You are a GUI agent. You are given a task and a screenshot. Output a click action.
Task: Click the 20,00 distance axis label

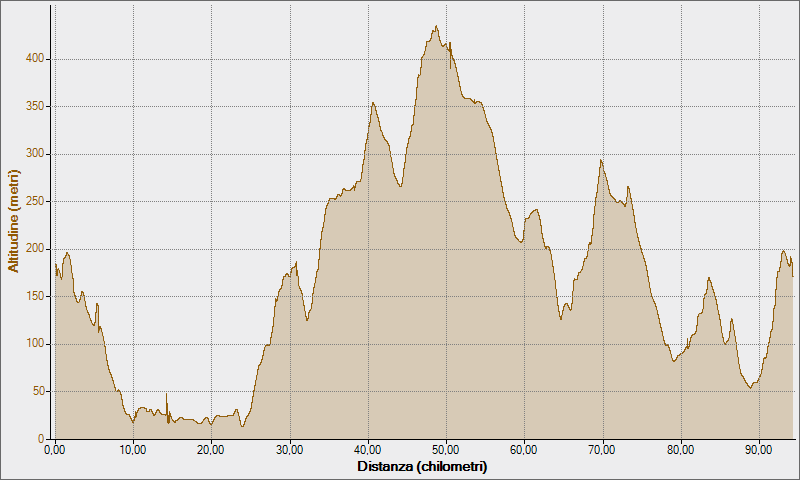[x=211, y=450]
